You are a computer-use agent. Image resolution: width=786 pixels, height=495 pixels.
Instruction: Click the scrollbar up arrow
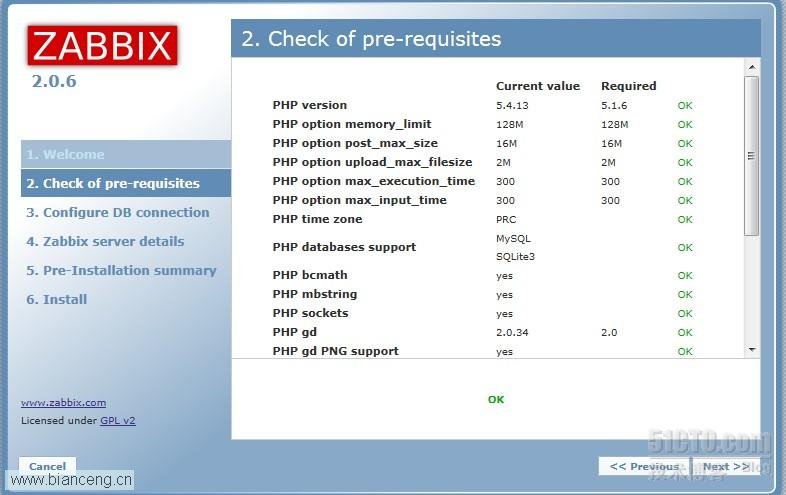(x=751, y=67)
